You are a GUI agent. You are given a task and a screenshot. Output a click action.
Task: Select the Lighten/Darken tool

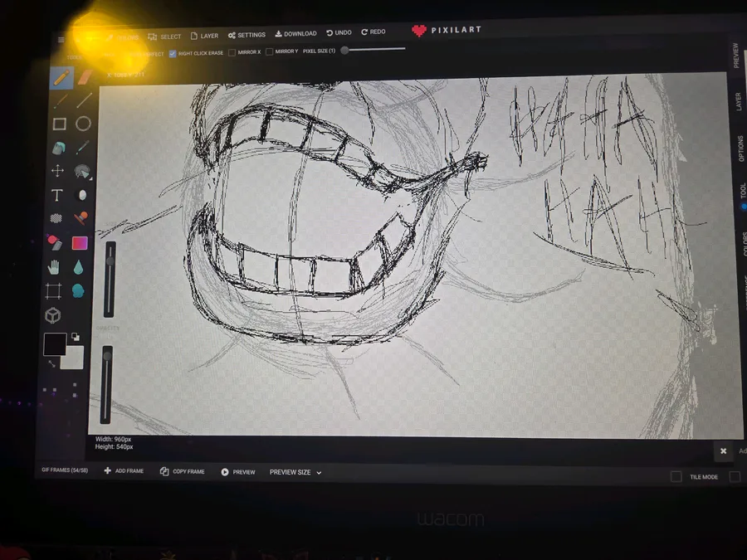(x=82, y=195)
